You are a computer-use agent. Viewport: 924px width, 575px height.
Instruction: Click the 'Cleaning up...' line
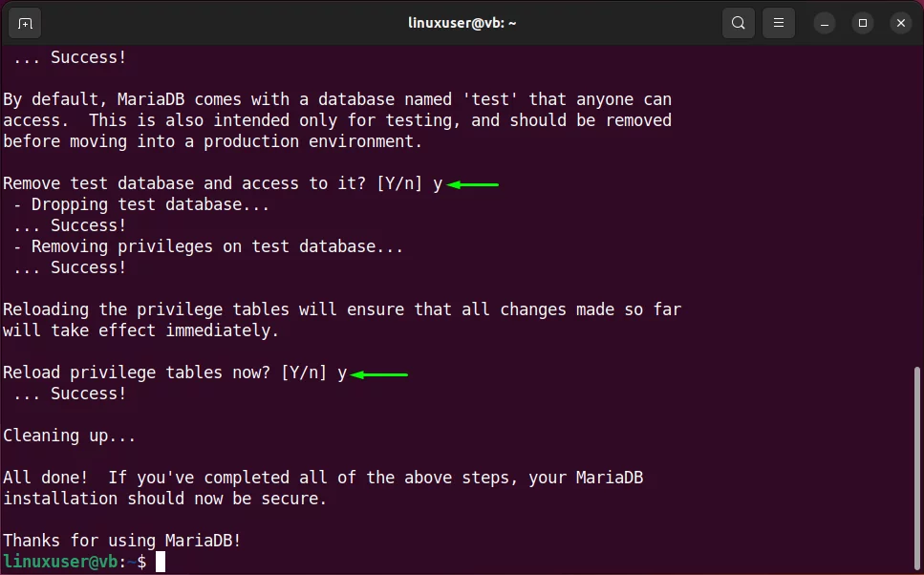pos(70,436)
